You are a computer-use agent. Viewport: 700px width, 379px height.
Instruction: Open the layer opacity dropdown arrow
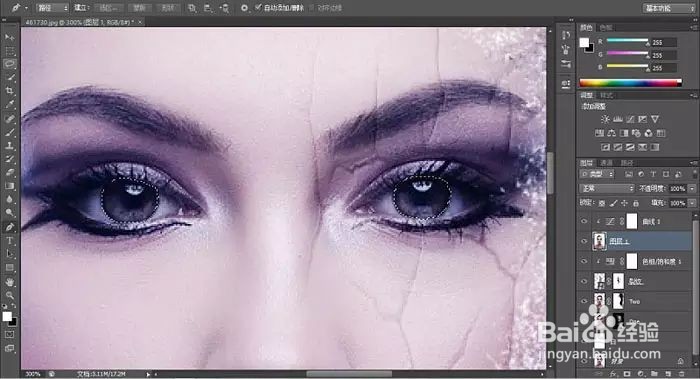(x=692, y=189)
